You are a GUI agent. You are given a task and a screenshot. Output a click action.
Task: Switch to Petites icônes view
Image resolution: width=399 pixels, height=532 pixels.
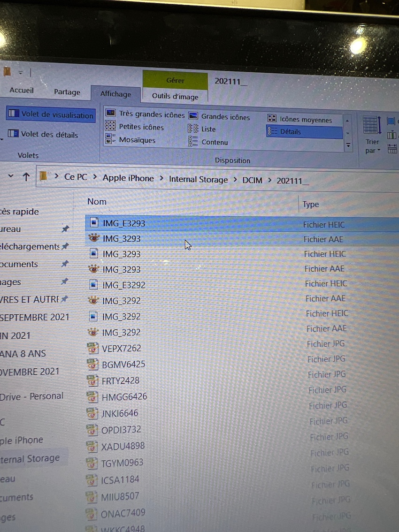point(134,127)
